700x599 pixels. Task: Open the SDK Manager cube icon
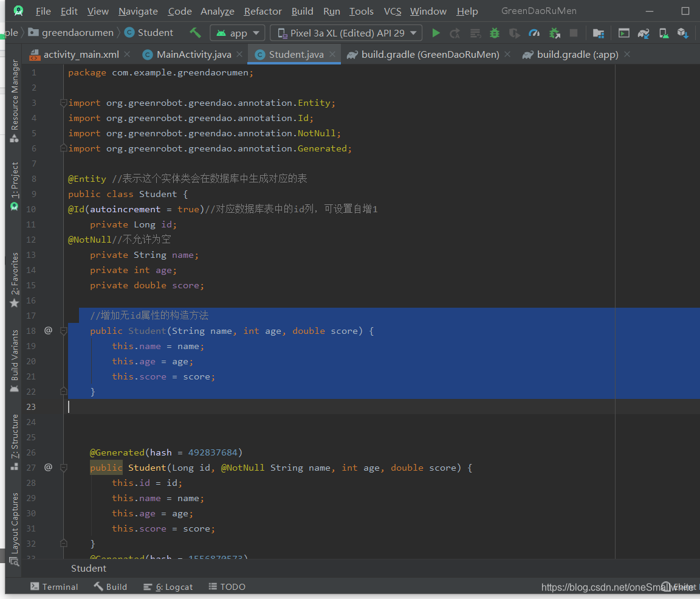tap(682, 33)
